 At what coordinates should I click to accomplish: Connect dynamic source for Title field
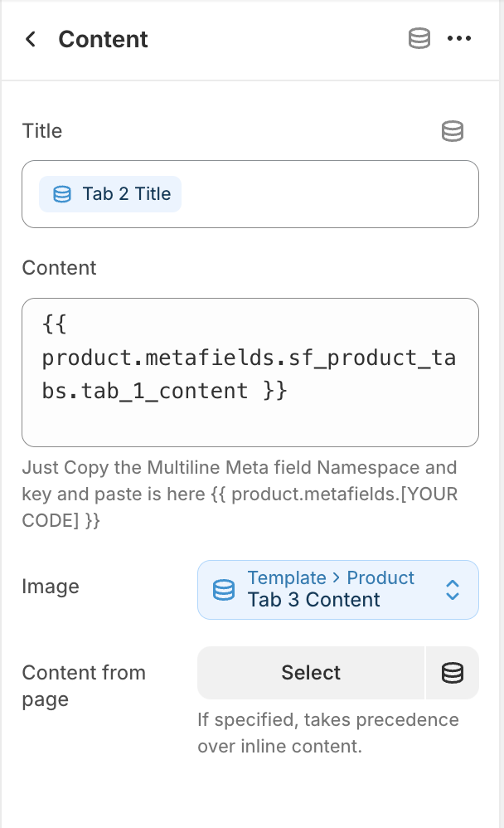click(x=452, y=131)
